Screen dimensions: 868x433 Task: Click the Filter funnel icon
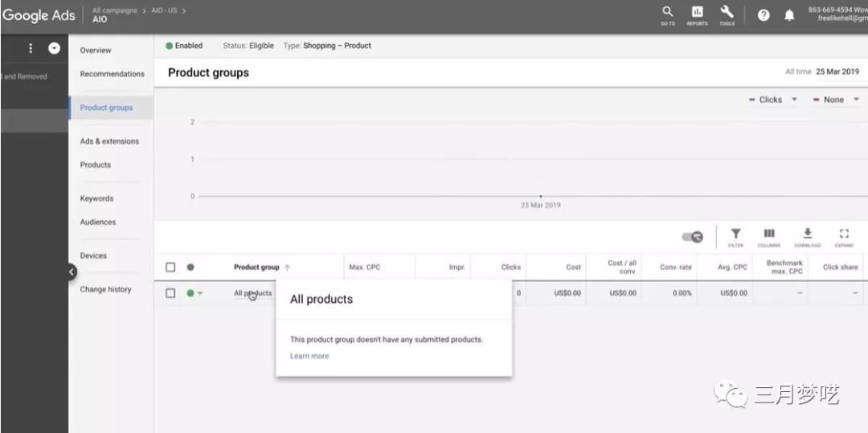click(x=735, y=236)
